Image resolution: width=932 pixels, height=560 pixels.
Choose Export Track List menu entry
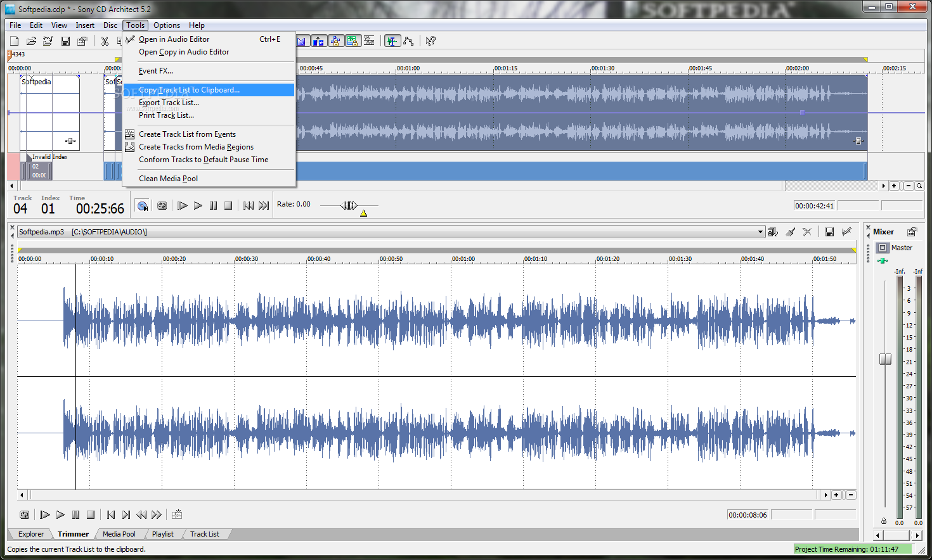(209, 103)
